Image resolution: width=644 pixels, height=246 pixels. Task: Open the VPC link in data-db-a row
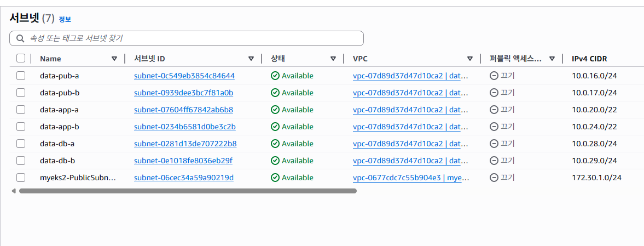(410, 144)
